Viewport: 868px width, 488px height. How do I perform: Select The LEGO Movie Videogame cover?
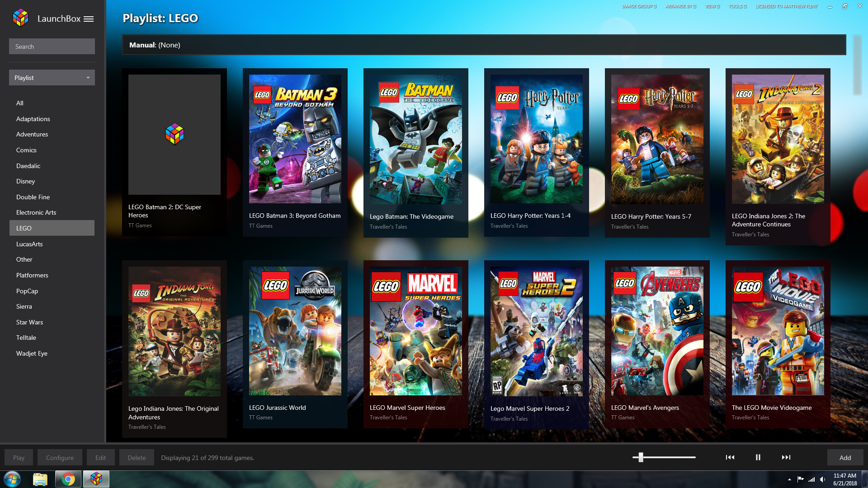coord(778,331)
